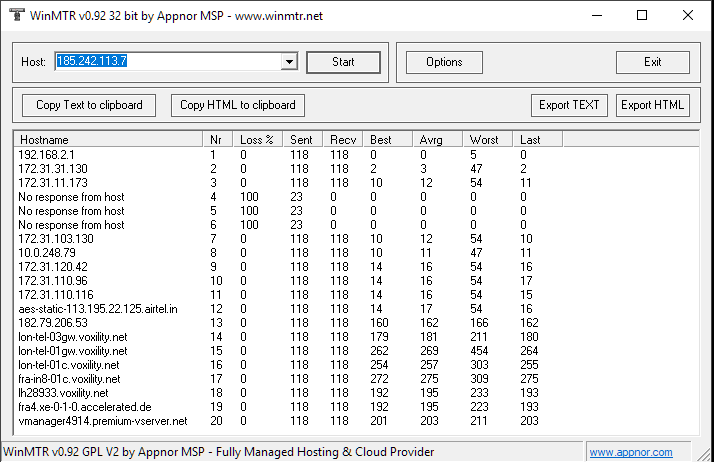The width and height of the screenshot is (714, 462).
Task: Select the lh28933.voxility.net row
Action: click(289, 393)
